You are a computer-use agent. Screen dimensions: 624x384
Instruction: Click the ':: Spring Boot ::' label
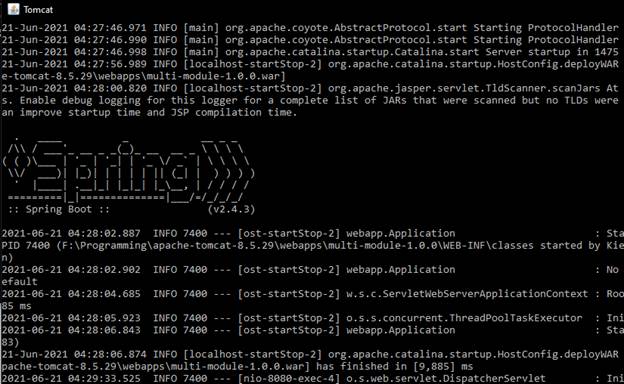click(x=59, y=209)
